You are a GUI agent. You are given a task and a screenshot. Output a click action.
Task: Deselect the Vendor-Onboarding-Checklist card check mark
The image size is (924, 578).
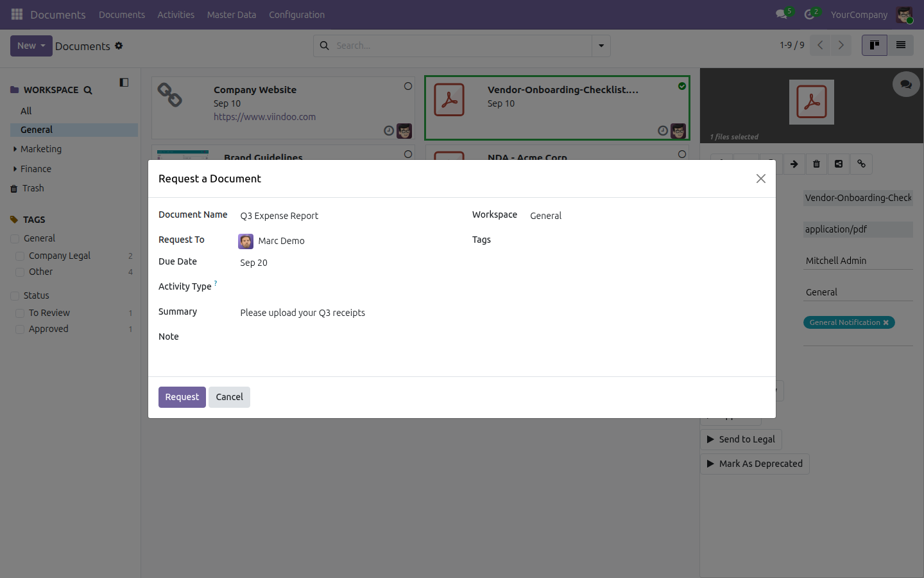pos(682,86)
